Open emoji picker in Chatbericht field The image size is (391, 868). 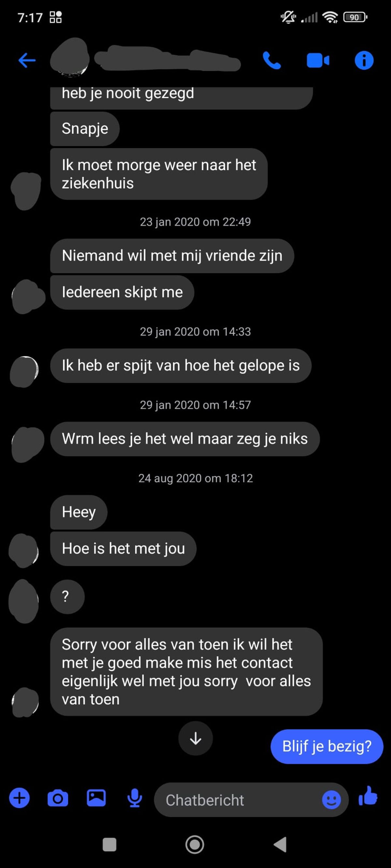coord(331,800)
